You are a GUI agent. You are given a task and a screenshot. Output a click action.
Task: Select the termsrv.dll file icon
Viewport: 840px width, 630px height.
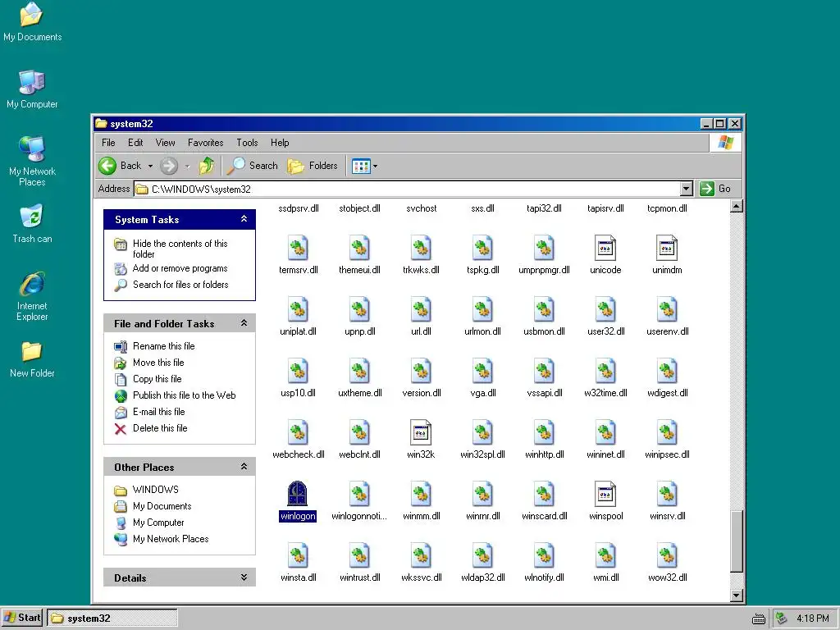(298, 248)
